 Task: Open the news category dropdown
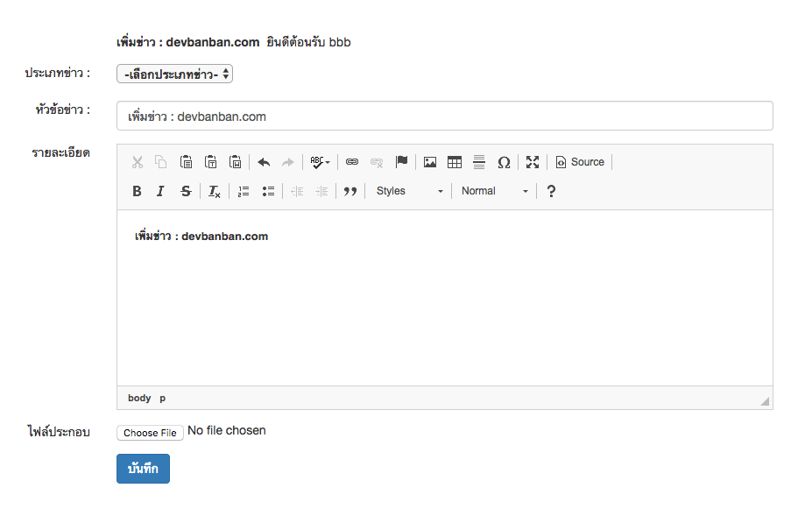click(174, 74)
